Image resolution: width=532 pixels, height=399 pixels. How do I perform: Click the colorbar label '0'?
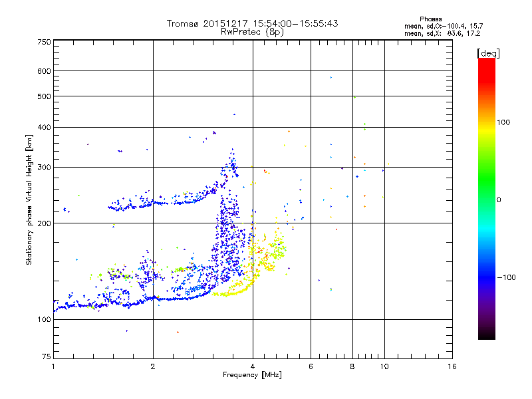(x=499, y=200)
